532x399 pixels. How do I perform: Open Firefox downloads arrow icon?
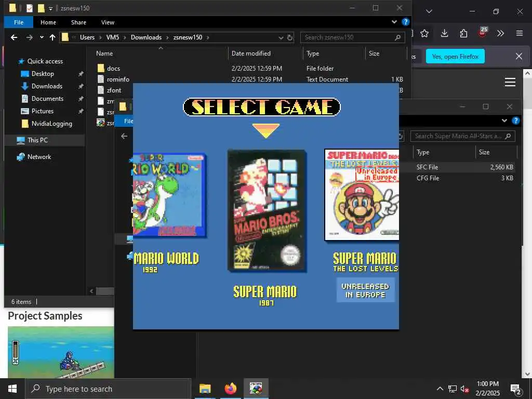tap(445, 33)
